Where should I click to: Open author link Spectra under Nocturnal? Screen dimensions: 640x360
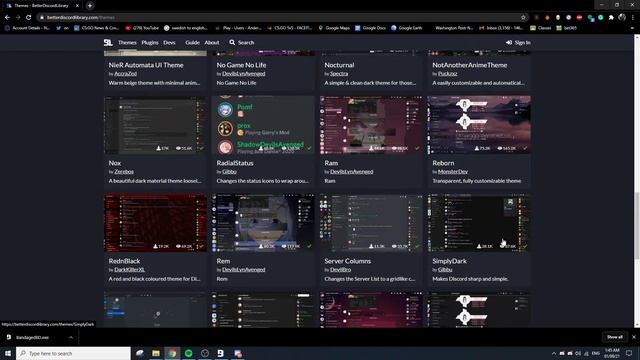pos(339,74)
